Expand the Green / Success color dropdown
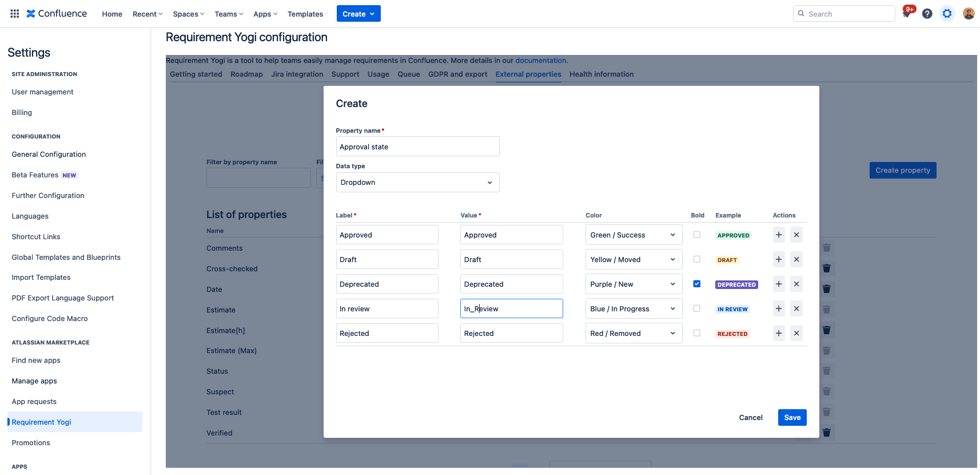 click(x=634, y=235)
